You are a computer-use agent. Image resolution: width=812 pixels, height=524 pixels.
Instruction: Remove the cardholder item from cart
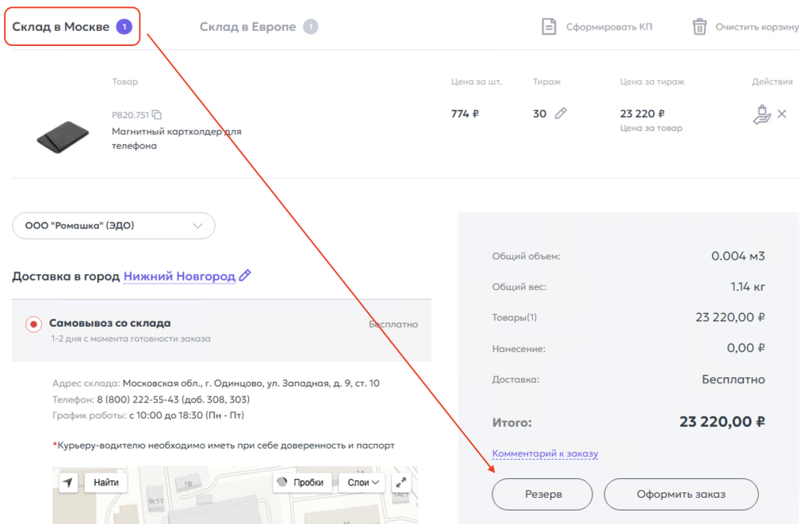click(782, 114)
